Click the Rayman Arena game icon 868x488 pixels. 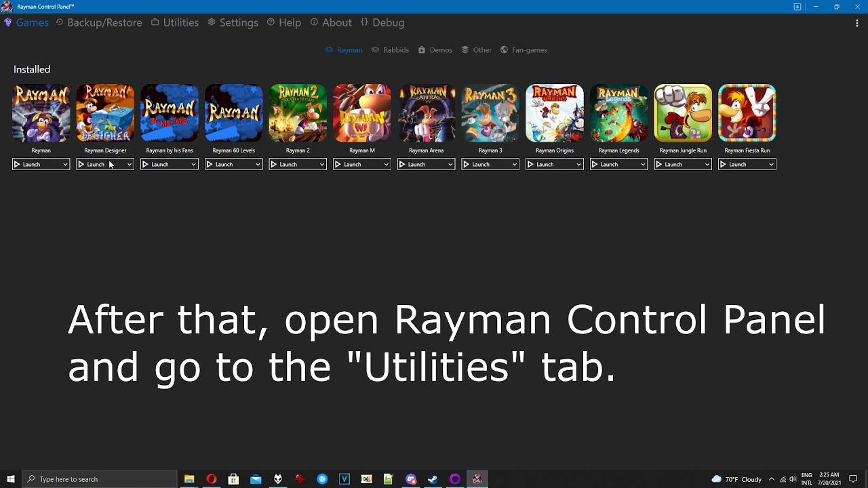[426, 113]
